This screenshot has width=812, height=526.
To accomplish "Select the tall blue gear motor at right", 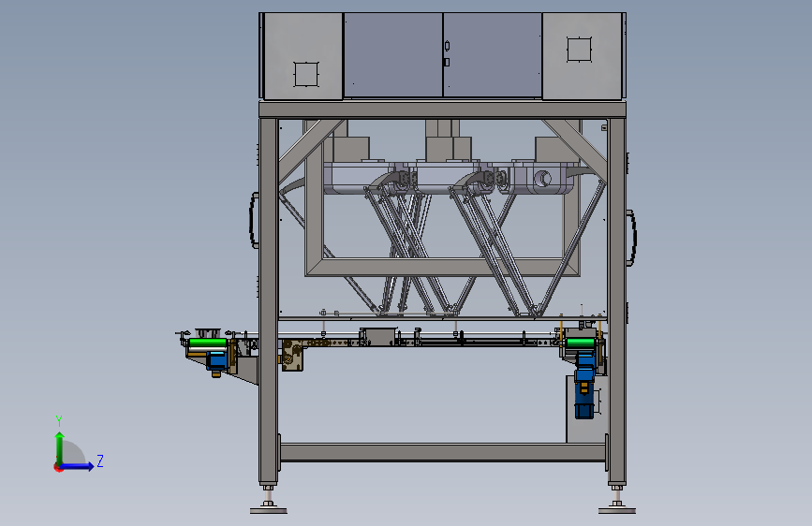I will [x=584, y=386].
